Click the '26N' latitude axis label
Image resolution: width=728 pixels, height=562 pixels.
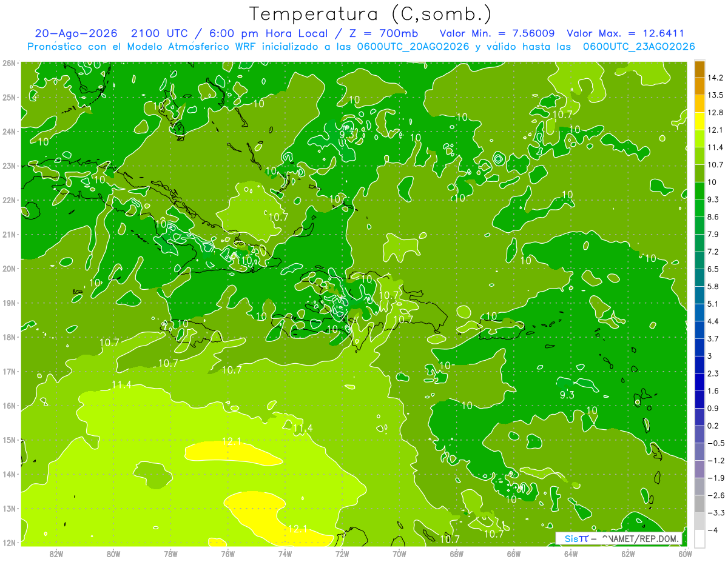point(8,62)
